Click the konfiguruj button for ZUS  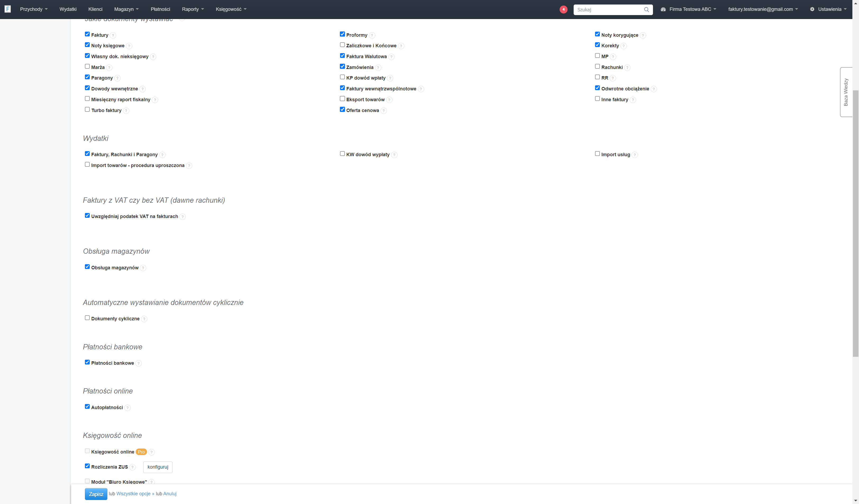[x=158, y=467]
